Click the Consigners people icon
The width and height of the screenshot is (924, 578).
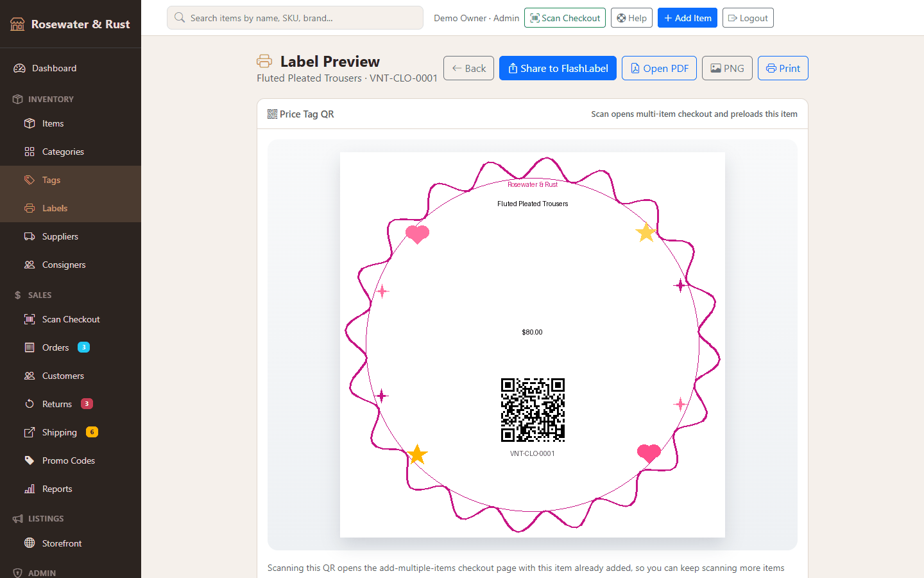[30, 265]
